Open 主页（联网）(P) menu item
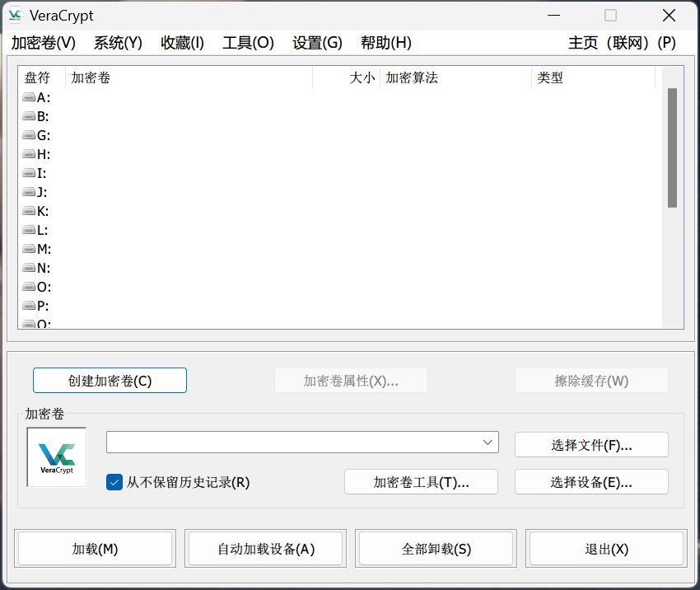The height and width of the screenshot is (590, 700). pyautogui.click(x=622, y=43)
